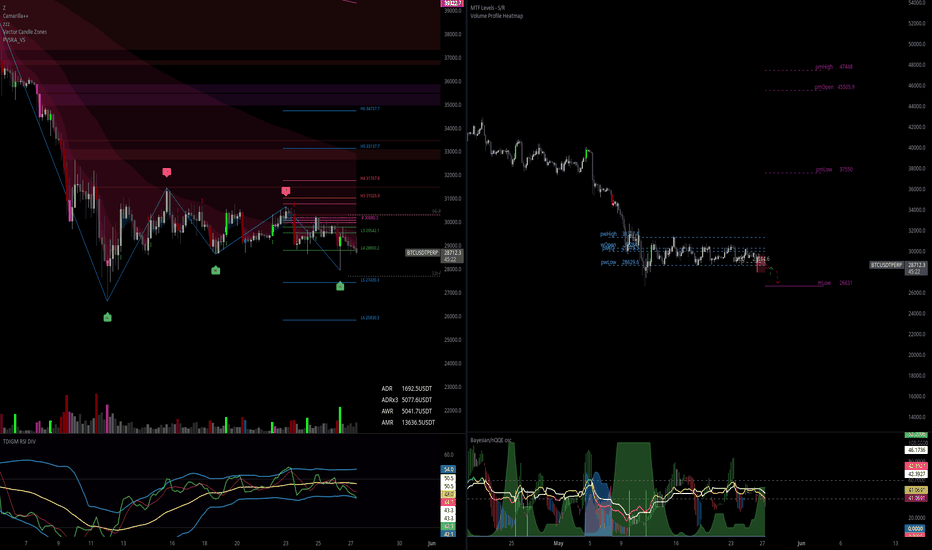
Task: Click the 42.1 blue RSI value tag
Action: pos(449,534)
